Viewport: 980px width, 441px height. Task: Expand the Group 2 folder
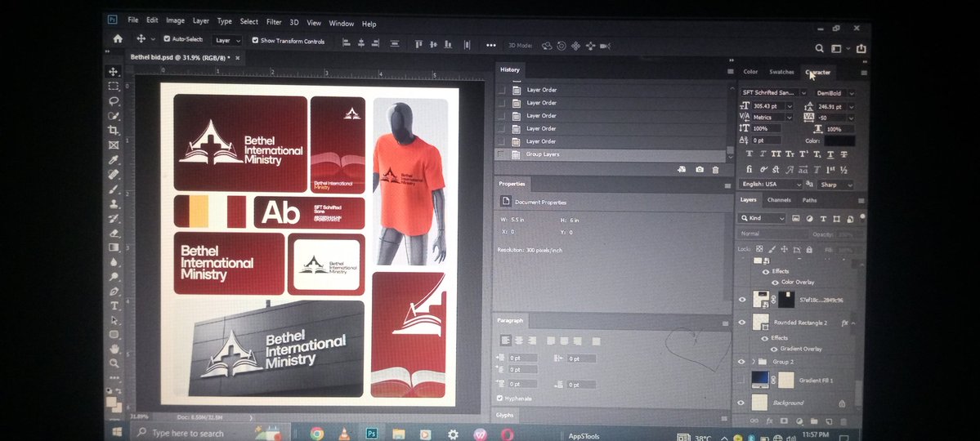[753, 362]
